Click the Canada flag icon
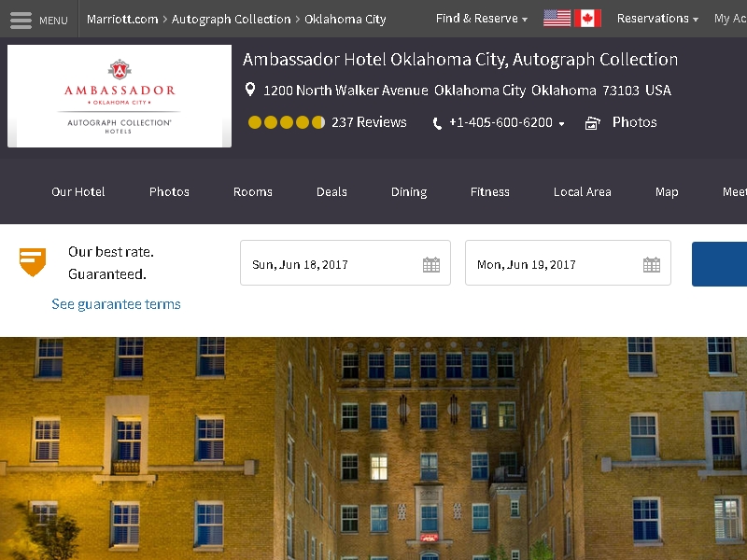This screenshot has width=747, height=560. 587,19
